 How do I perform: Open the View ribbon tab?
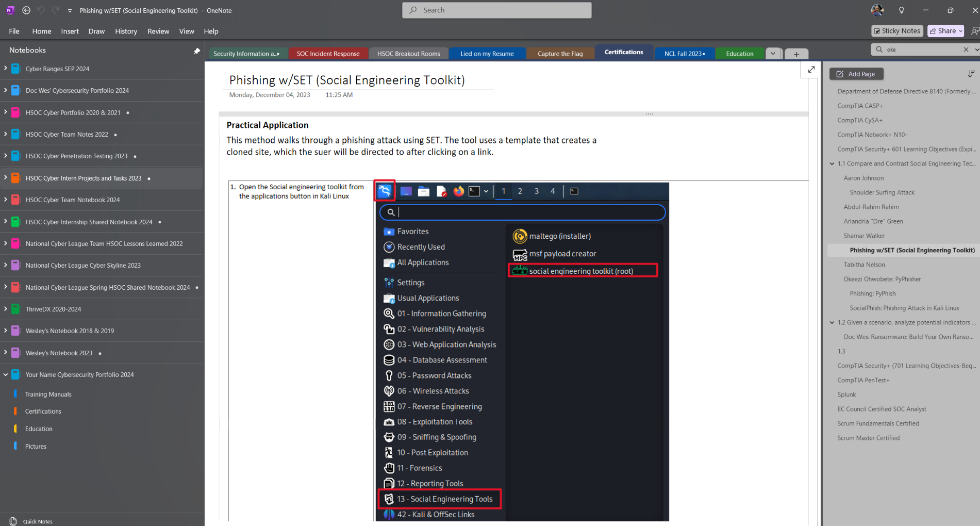click(187, 31)
